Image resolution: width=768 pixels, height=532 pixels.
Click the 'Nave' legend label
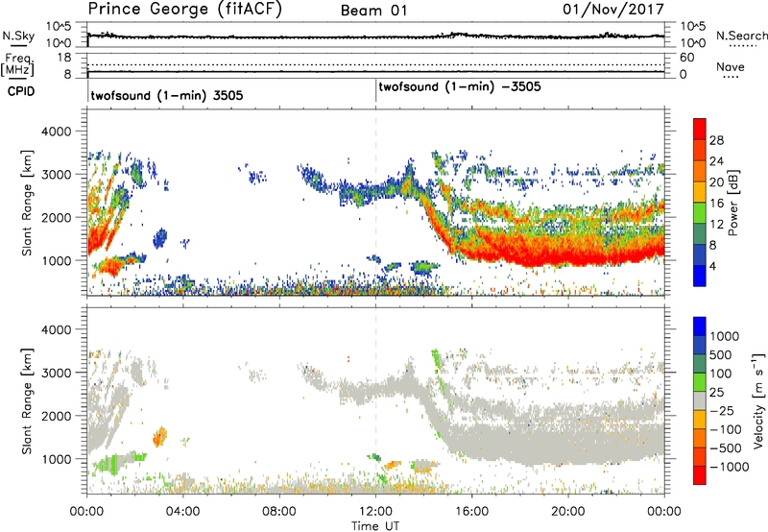tap(731, 66)
